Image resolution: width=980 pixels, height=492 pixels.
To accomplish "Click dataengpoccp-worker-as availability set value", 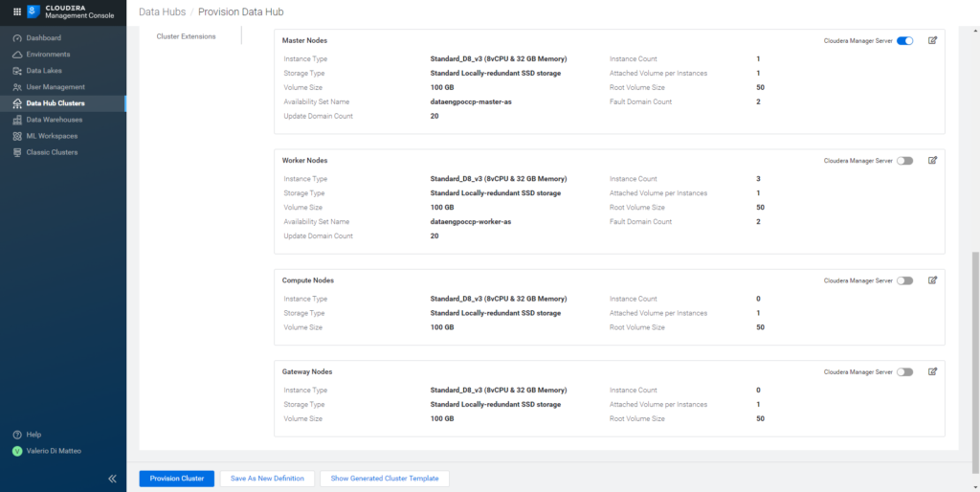I will (471, 222).
